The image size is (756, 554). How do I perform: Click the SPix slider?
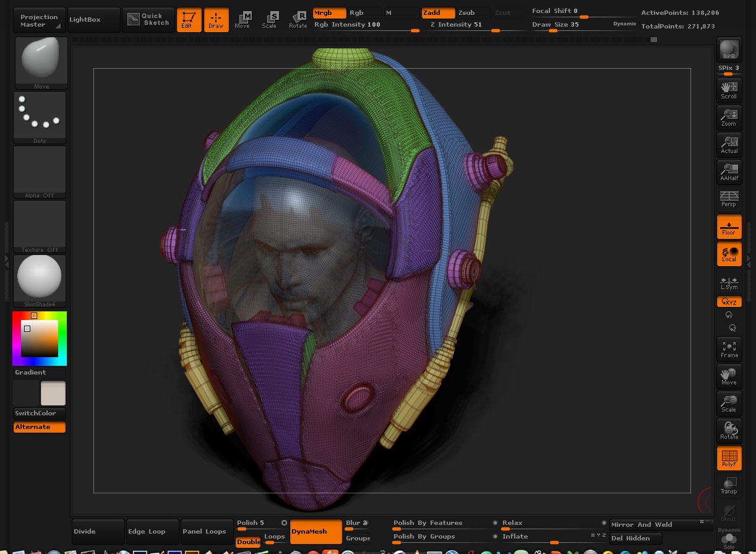[729, 69]
